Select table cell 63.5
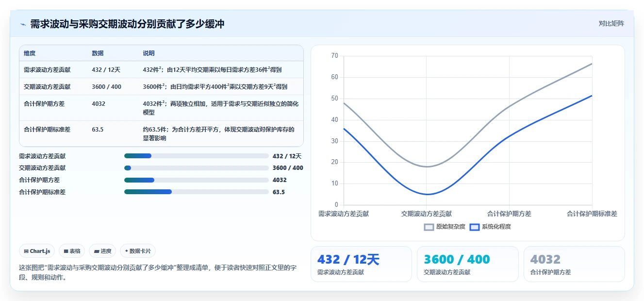644x301 pixels. [98, 130]
